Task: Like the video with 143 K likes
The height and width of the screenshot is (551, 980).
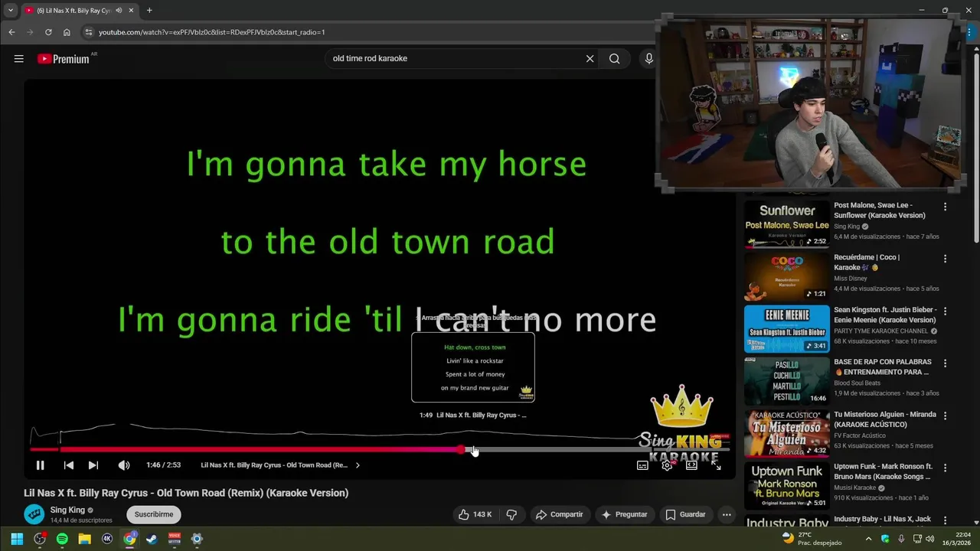Action: click(x=475, y=515)
